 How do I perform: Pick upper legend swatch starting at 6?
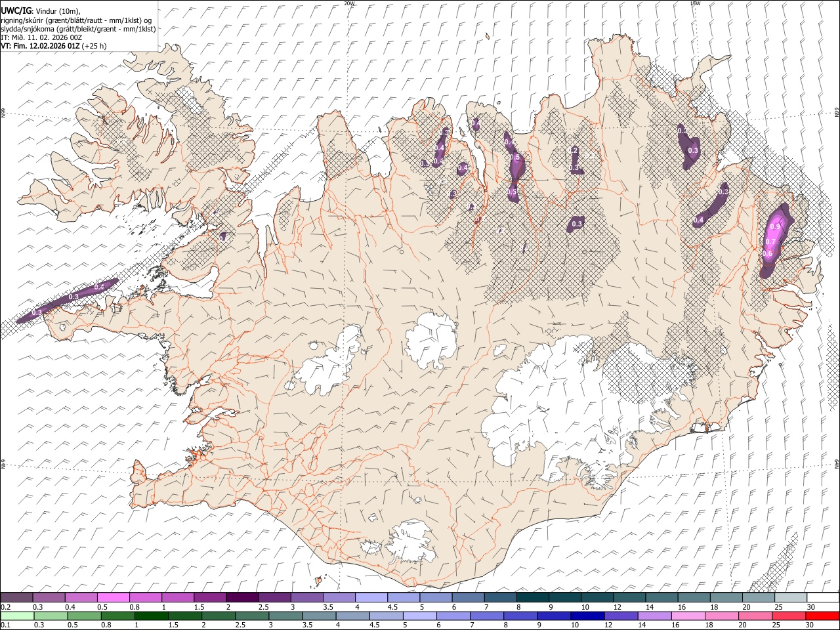(469, 597)
